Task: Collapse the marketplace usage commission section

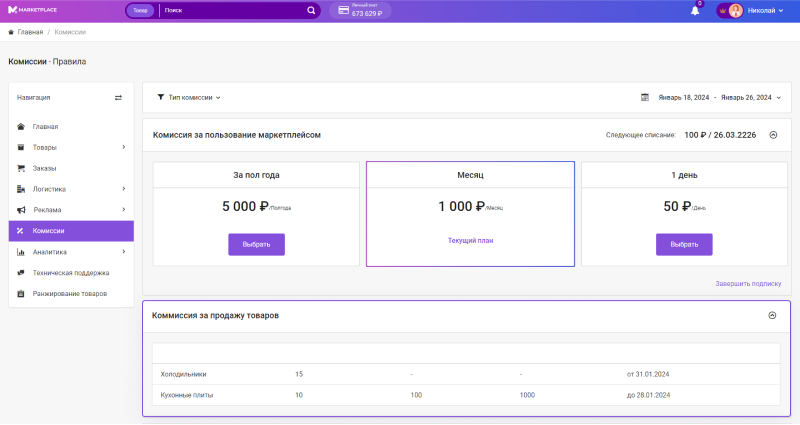Action: [773, 134]
